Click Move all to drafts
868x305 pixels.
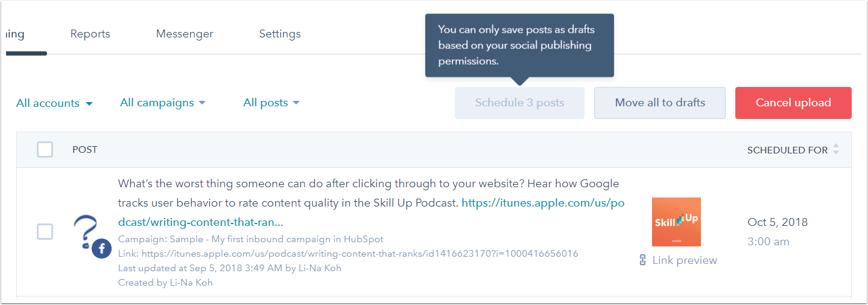pyautogui.click(x=660, y=103)
